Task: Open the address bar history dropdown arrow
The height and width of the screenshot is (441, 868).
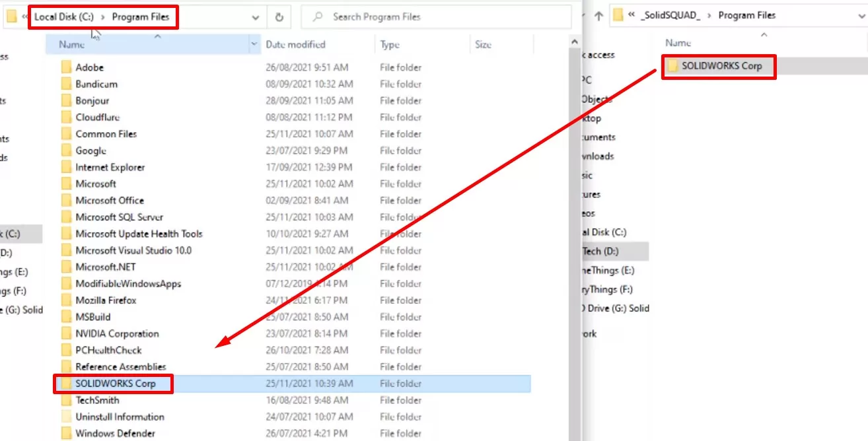Action: click(x=255, y=17)
